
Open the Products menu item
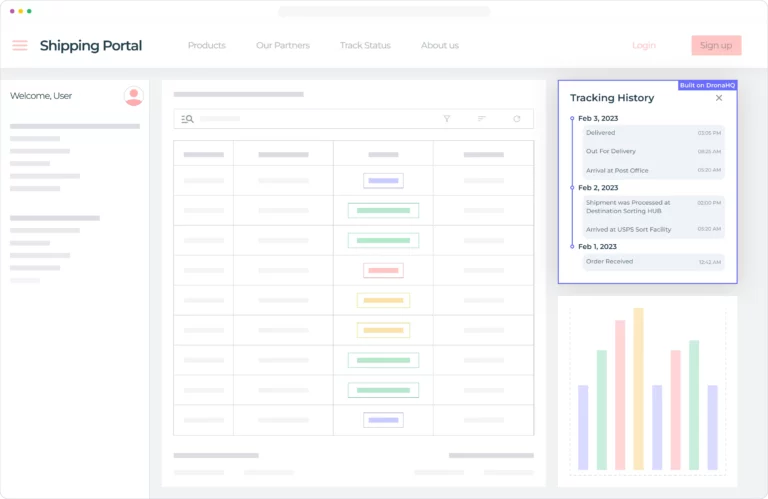point(207,45)
